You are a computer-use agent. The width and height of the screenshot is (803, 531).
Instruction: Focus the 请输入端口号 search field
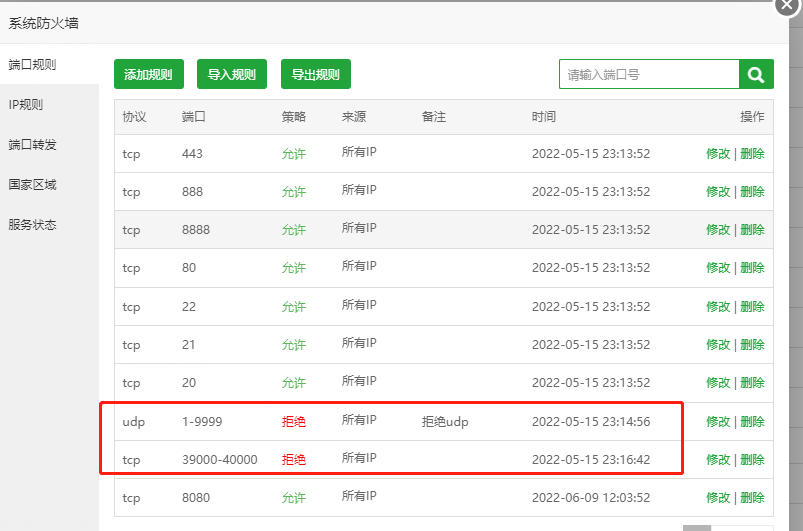[x=648, y=74]
